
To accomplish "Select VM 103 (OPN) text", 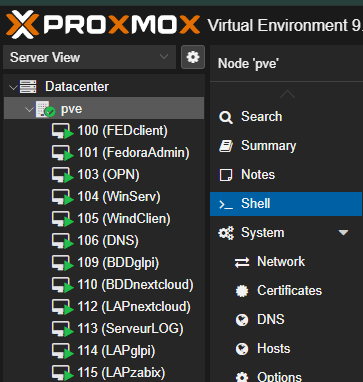I will (108, 175).
